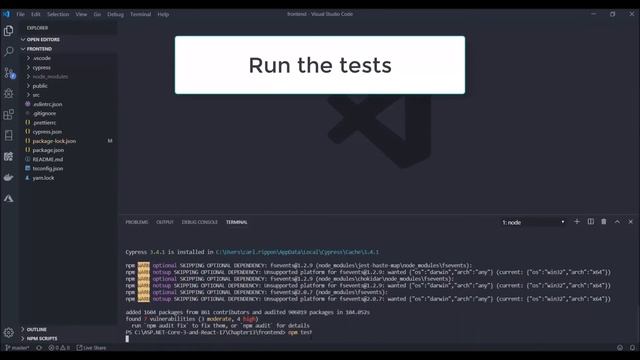Open the Explorer view in activity bar
This screenshot has width=640, height=360.
9,31
